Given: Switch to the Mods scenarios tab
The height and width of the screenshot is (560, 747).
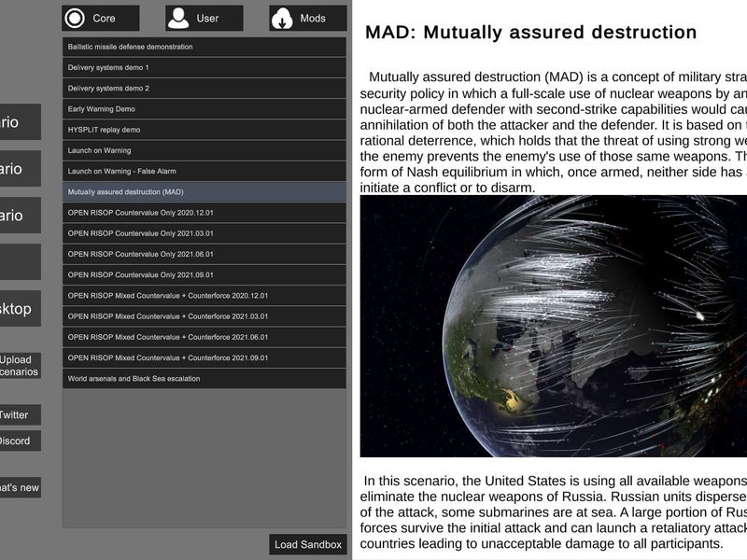Looking at the screenshot, I should 308,18.
